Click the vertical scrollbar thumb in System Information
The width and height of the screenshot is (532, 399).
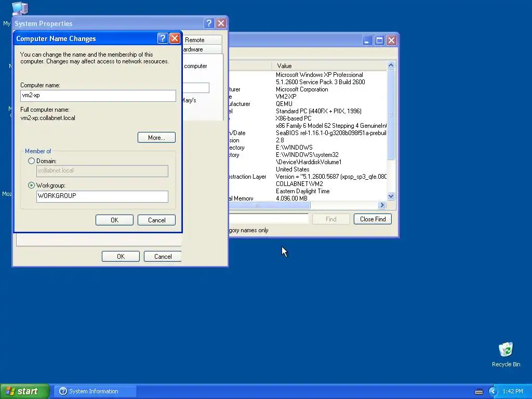tap(391, 115)
